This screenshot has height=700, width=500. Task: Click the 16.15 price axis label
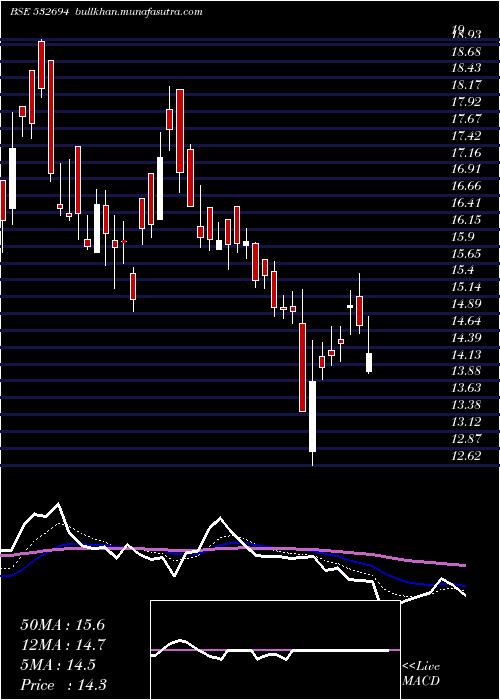pos(466,221)
